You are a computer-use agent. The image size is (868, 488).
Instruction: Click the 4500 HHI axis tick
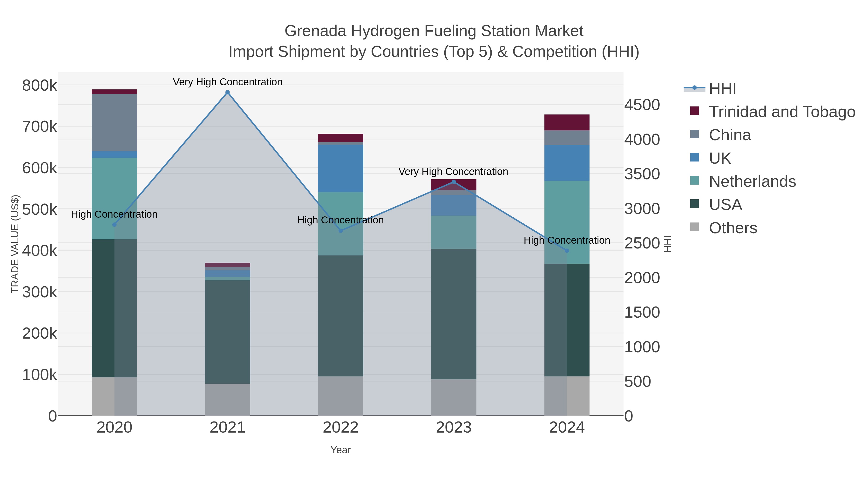[x=642, y=105]
